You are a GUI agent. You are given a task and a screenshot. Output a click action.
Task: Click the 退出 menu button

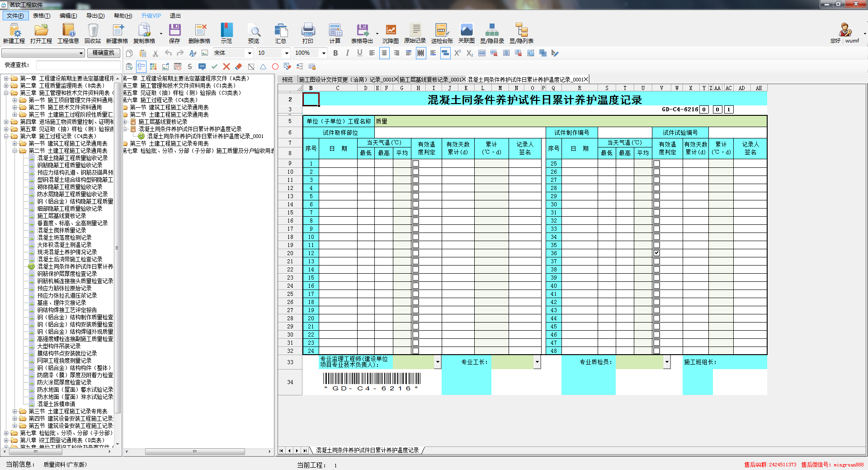(x=175, y=16)
